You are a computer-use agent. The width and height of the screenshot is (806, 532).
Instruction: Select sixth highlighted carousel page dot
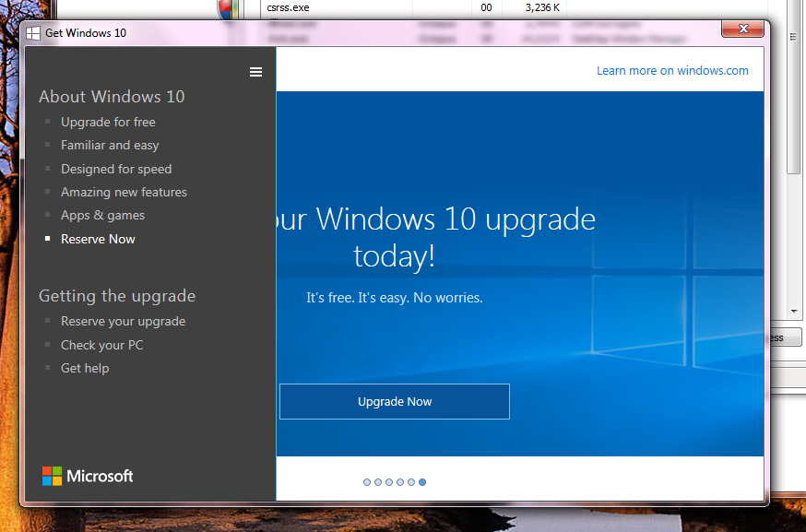(422, 482)
